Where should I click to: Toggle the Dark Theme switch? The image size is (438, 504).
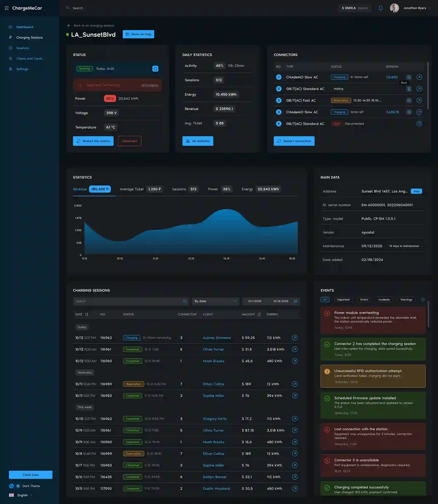[15, 486]
